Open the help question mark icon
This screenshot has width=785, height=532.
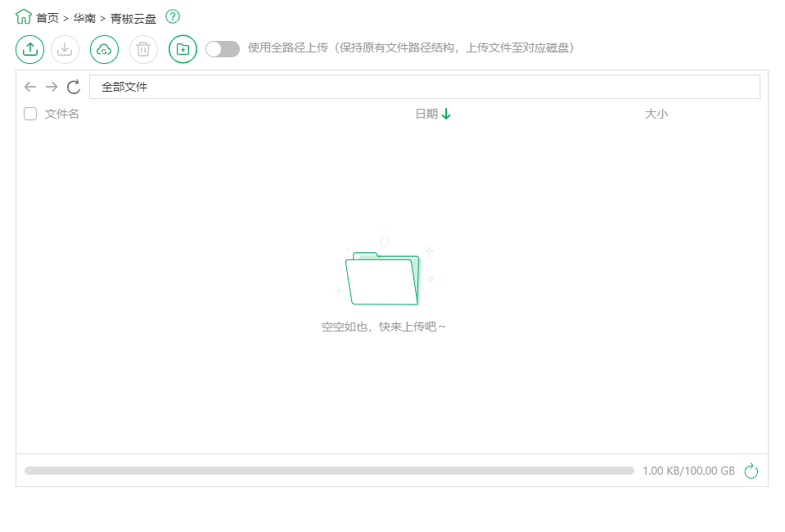pos(173,16)
